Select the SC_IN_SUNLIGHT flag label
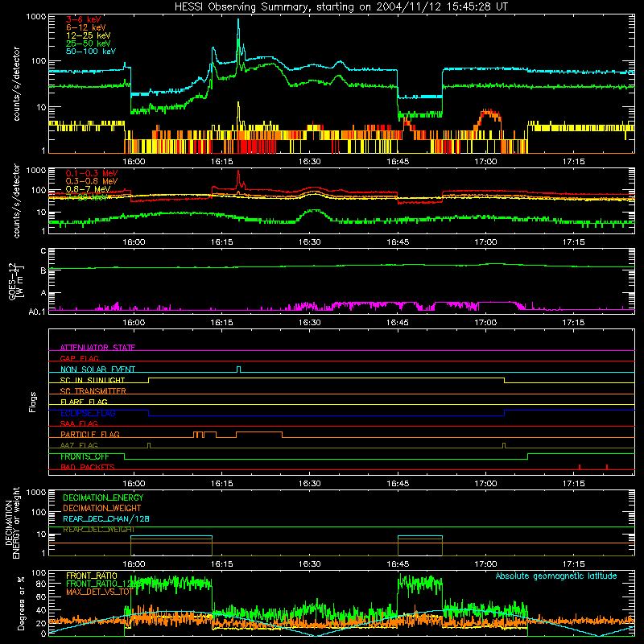 point(93,380)
